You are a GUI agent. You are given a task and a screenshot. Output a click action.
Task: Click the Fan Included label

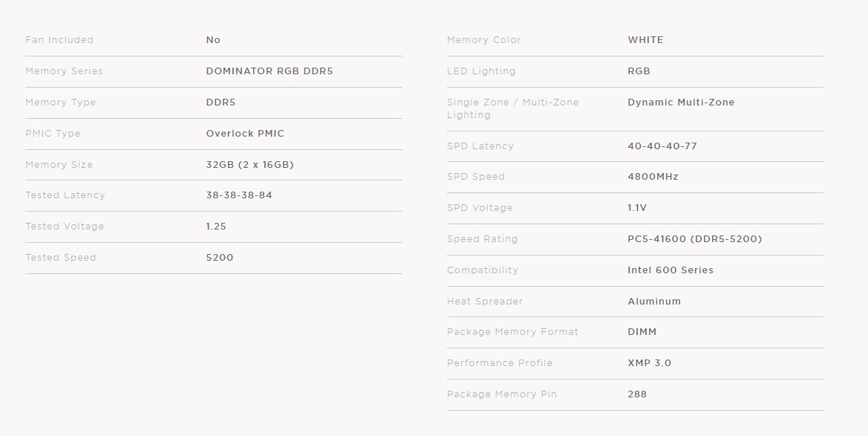(x=59, y=40)
